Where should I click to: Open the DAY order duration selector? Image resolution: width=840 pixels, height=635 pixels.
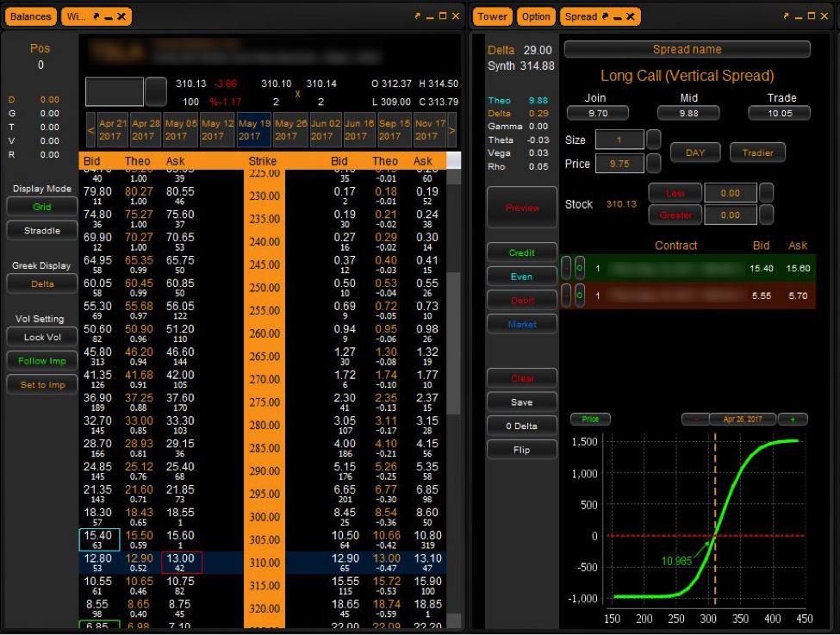(695, 153)
